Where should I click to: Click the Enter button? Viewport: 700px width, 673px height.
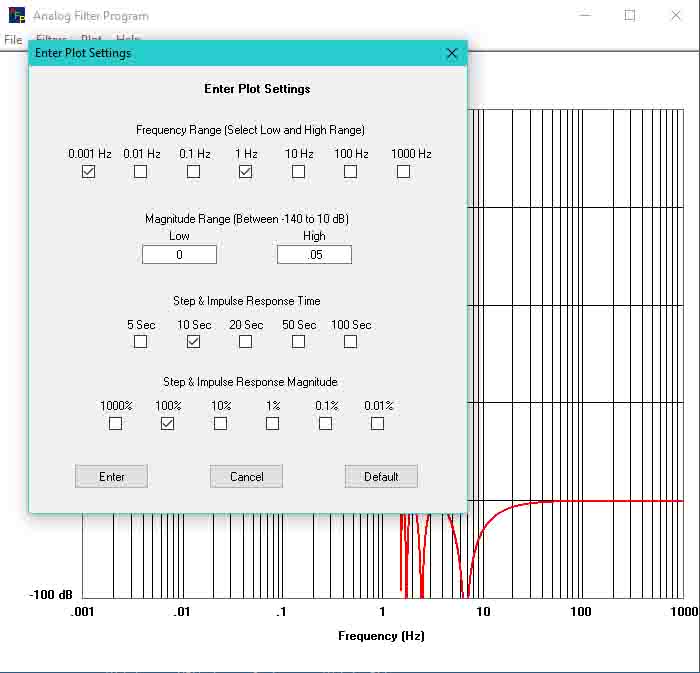(112, 476)
